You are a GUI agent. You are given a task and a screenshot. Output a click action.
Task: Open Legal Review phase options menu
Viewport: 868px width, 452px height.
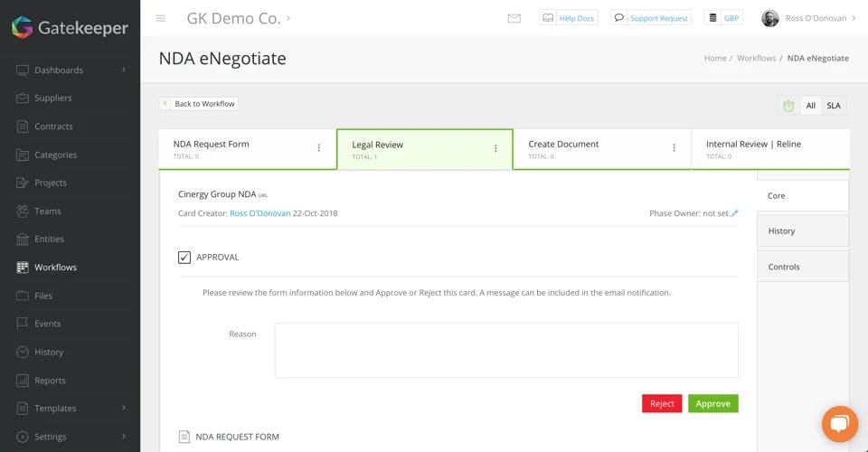495,148
